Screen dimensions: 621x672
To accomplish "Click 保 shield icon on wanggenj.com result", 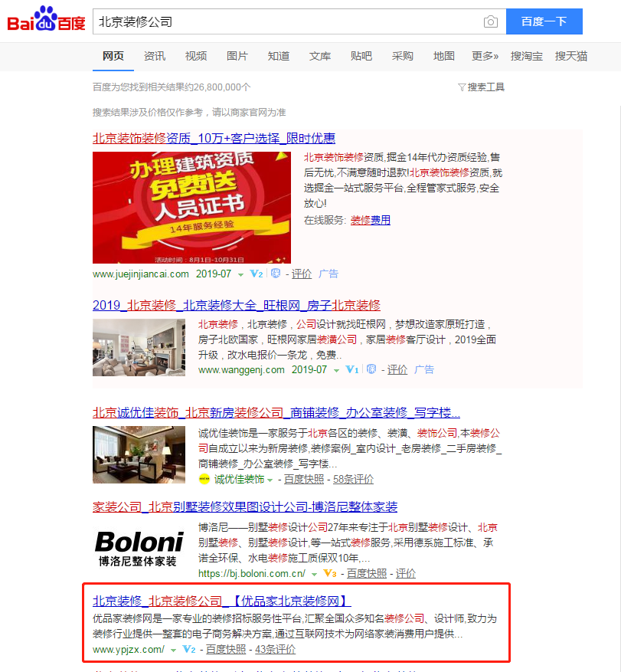I will (371, 369).
